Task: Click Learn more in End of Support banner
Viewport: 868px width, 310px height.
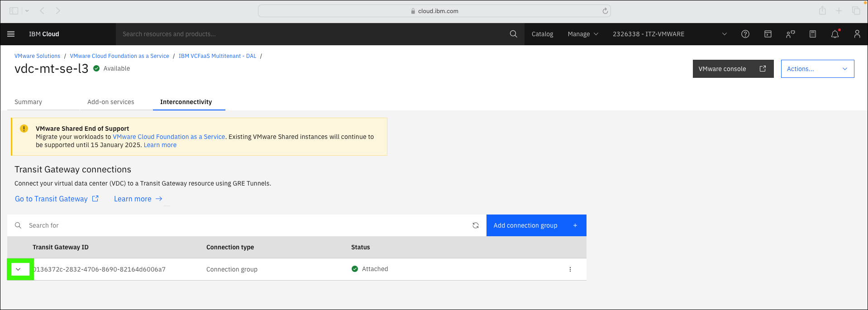Action: pyautogui.click(x=160, y=145)
